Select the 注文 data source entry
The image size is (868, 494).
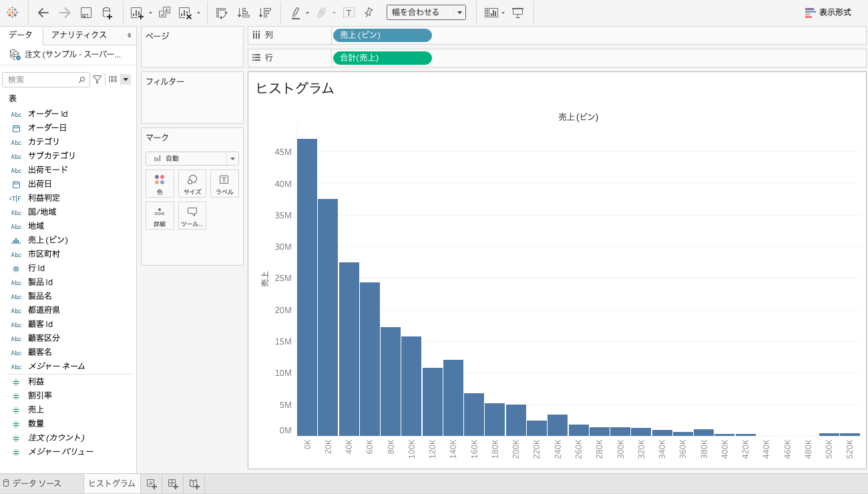click(x=67, y=54)
